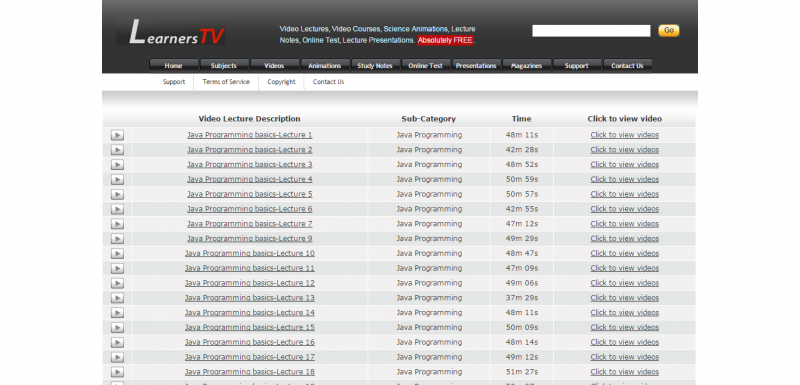Select Study Notes in navigation bar
Viewport: 800px width, 385px height.
(375, 66)
